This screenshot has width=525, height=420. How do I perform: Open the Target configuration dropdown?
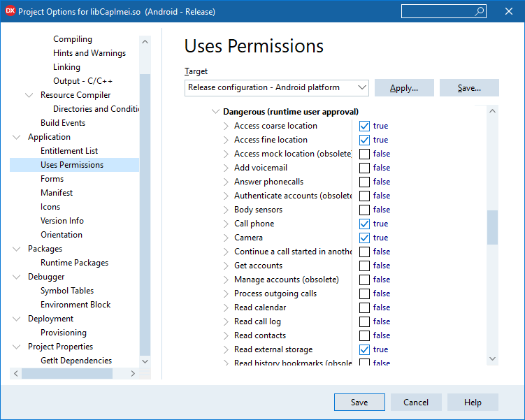[x=361, y=87]
